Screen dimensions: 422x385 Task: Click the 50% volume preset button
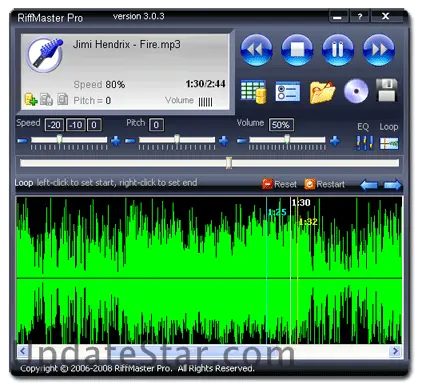click(281, 125)
